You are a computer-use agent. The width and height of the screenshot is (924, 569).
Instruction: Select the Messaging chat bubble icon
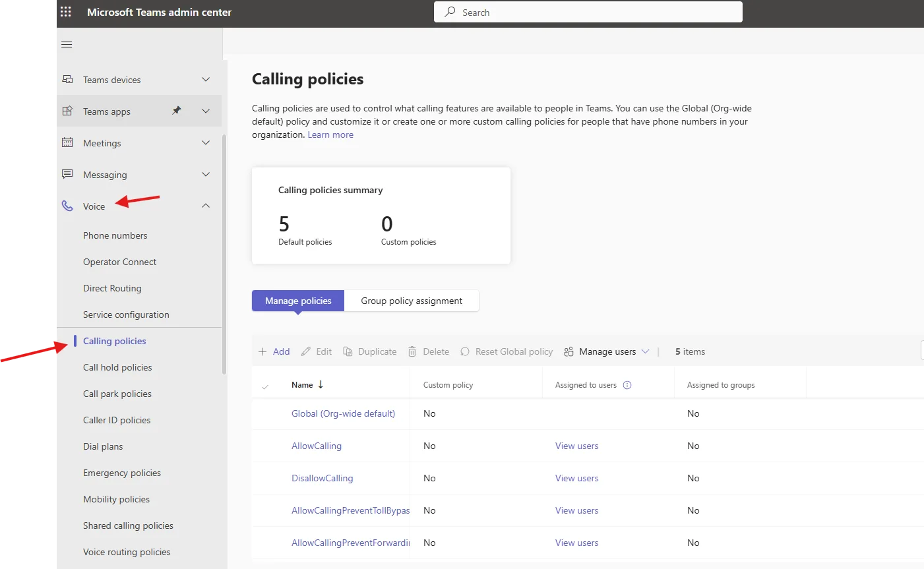point(67,174)
